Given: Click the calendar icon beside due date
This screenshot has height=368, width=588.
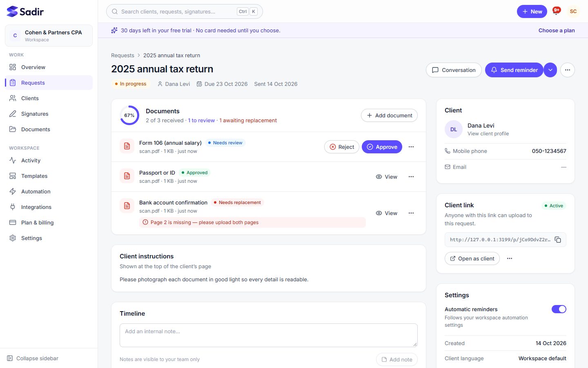Looking at the screenshot, I should coord(199,84).
